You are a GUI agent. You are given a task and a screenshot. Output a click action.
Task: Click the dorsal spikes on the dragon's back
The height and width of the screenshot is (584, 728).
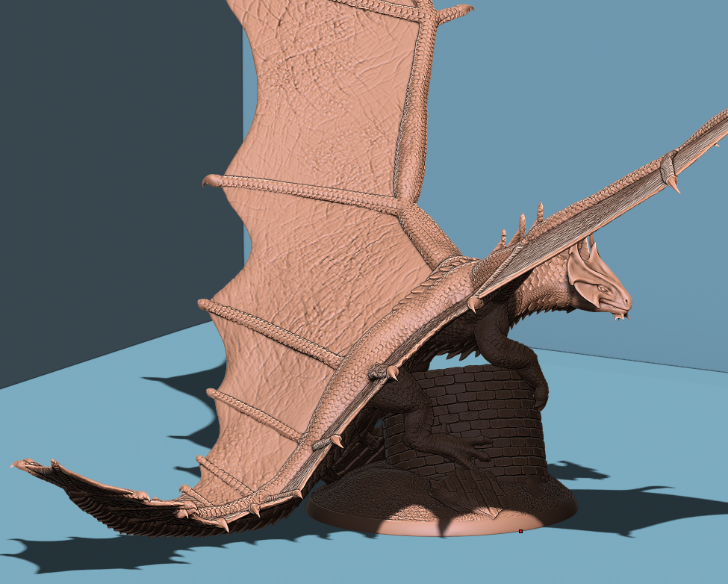click(523, 224)
